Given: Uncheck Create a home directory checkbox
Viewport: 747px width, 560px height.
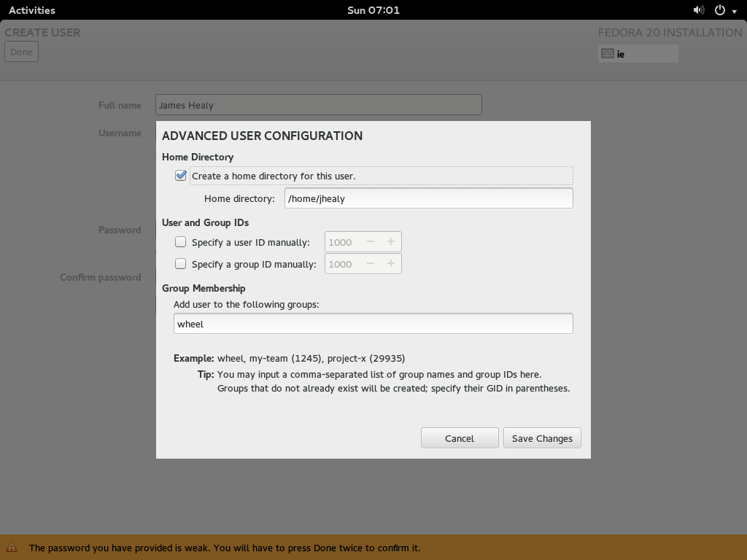Looking at the screenshot, I should coord(181,176).
